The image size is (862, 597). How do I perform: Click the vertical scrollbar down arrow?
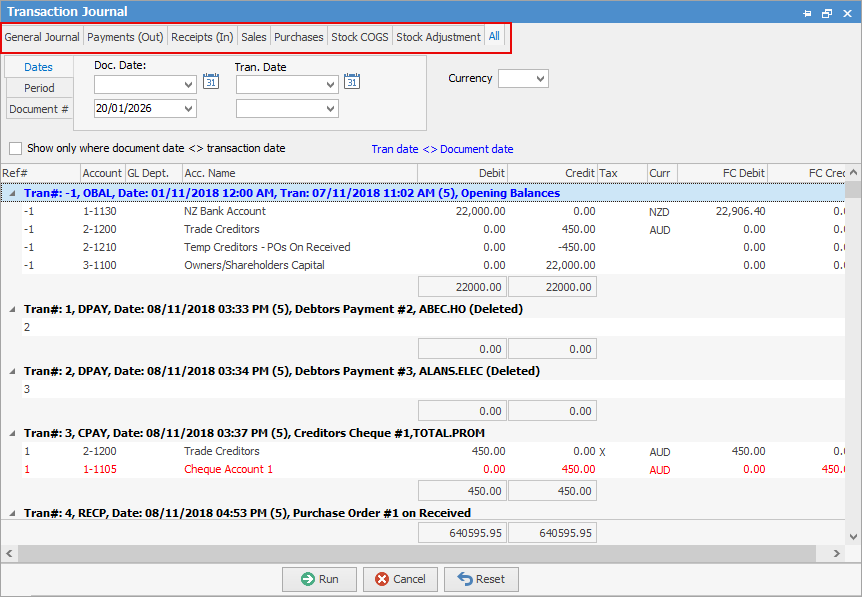tap(853, 537)
